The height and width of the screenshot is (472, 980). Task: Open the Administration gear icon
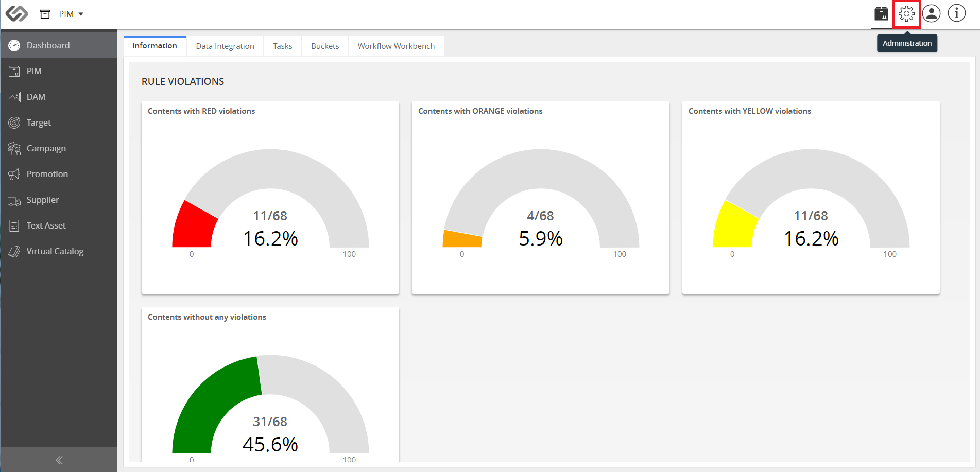click(906, 13)
